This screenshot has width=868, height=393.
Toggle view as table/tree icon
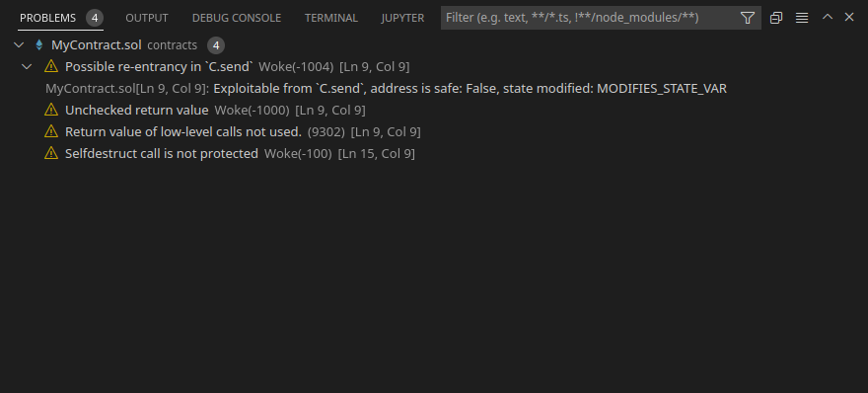(x=802, y=18)
